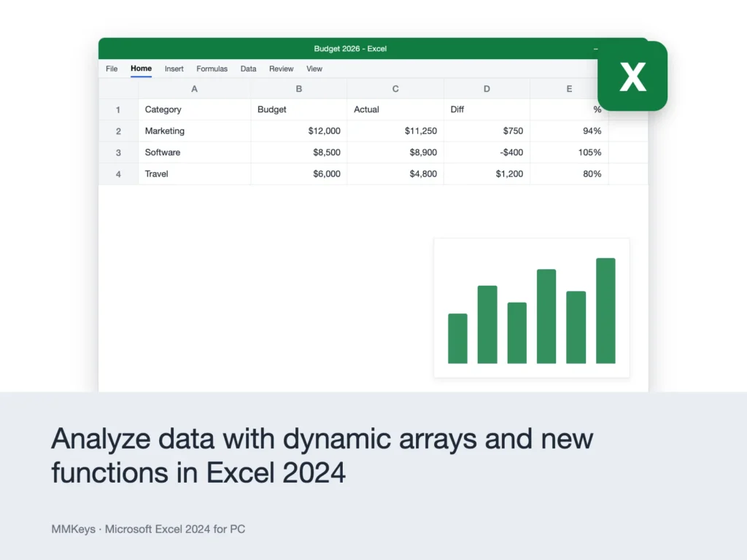Select the $750 diff cell
747x560 pixels.
coord(487,131)
